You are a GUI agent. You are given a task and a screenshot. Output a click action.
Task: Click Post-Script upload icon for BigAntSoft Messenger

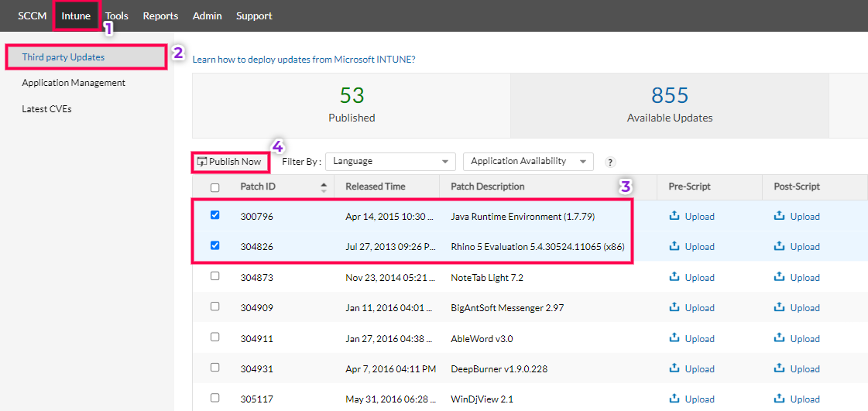pos(780,308)
